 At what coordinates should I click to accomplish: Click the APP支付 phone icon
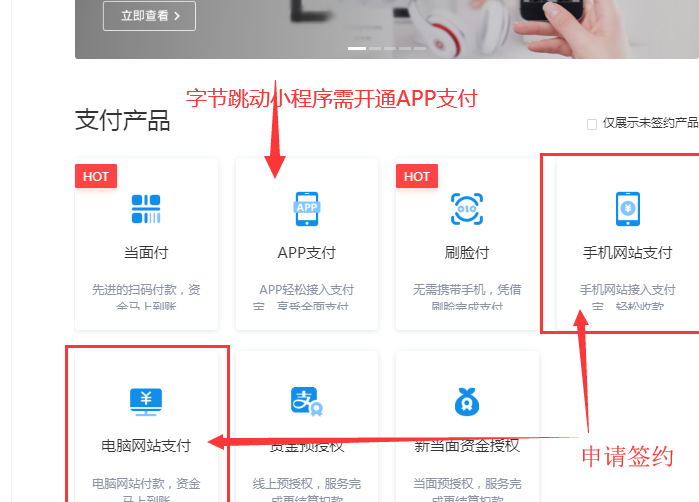(x=306, y=209)
